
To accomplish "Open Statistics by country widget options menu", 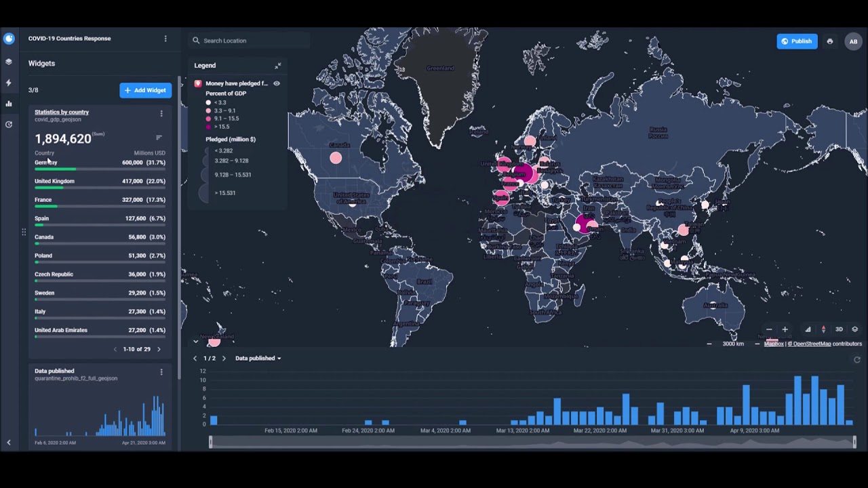I will point(161,113).
